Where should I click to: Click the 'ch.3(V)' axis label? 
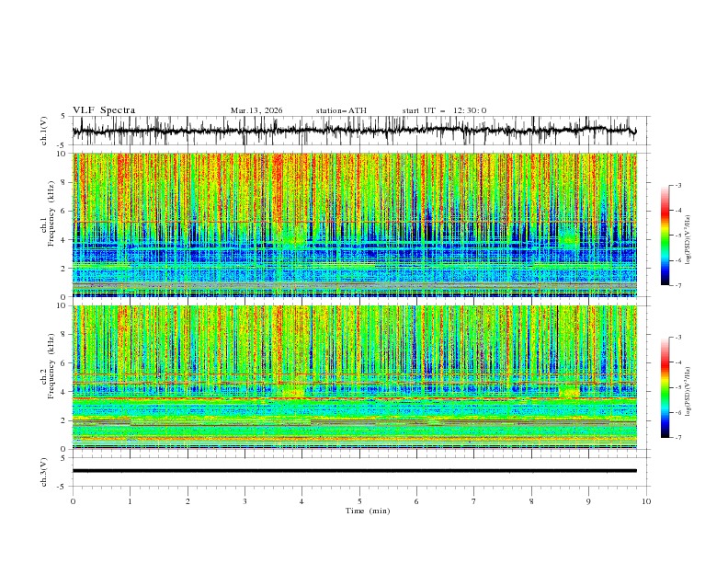click(44, 472)
